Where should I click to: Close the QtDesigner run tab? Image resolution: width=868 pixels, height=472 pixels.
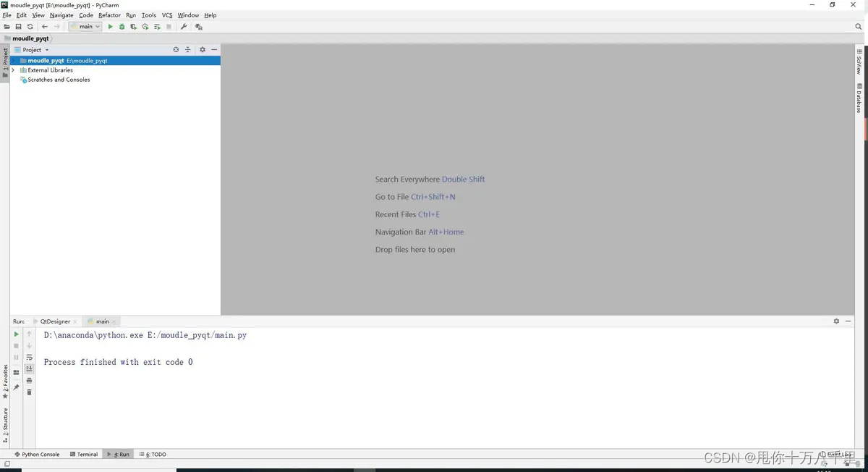point(75,321)
